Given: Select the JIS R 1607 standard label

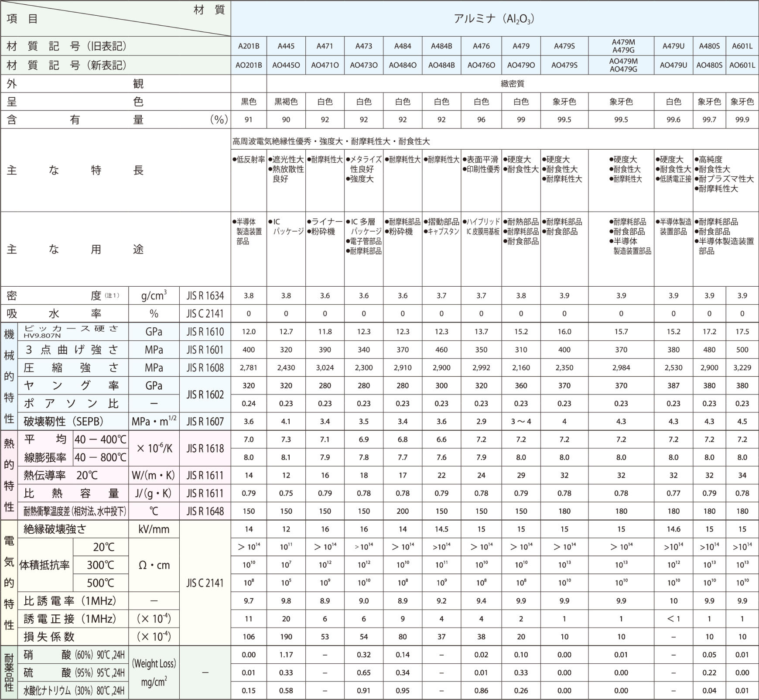Looking at the screenshot, I should (x=205, y=422).
